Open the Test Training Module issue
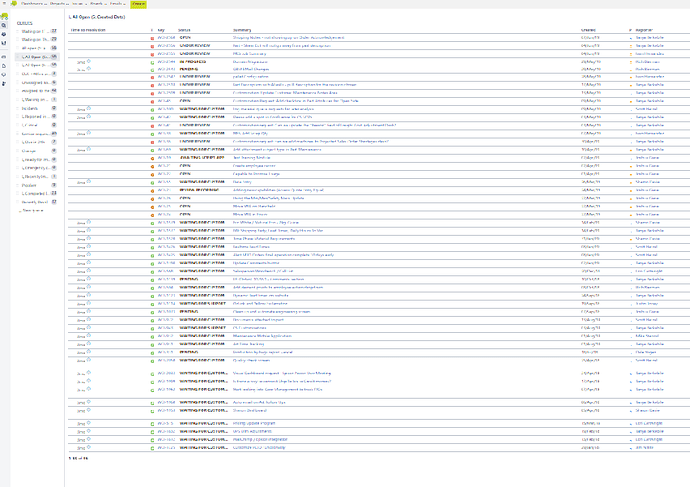Screen dimensions: 690x487 pos(251,157)
